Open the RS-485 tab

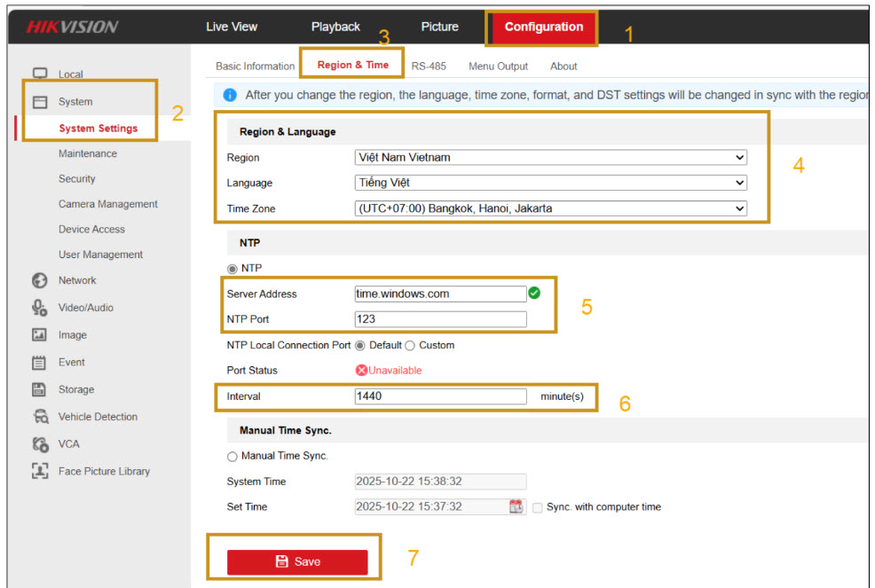click(x=429, y=66)
